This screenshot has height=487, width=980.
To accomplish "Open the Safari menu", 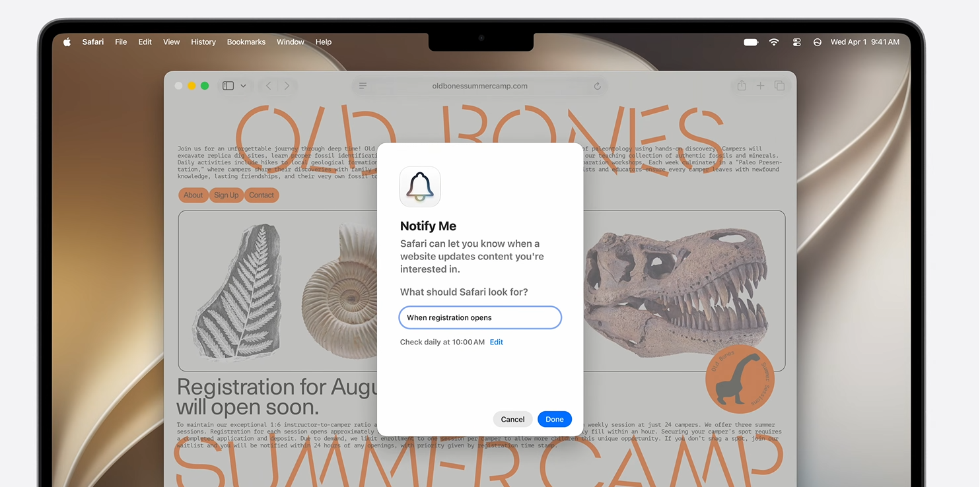I will point(93,42).
